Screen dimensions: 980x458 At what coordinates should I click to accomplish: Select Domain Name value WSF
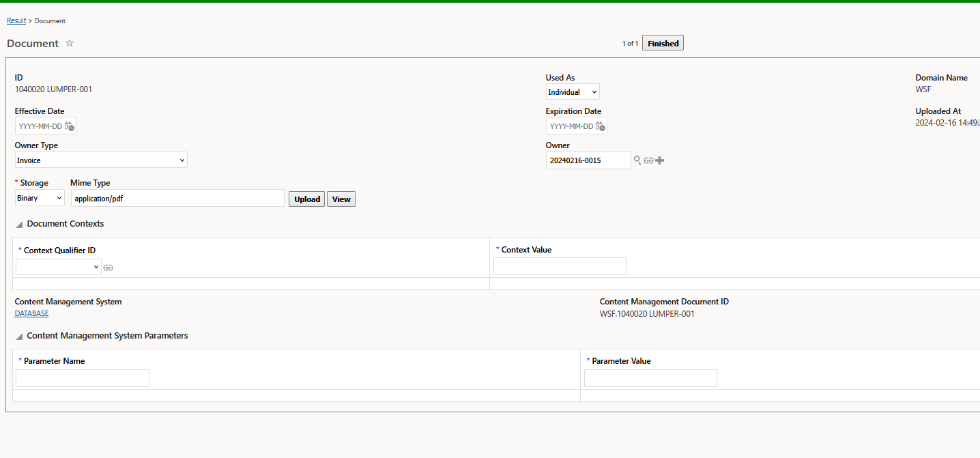[923, 89]
